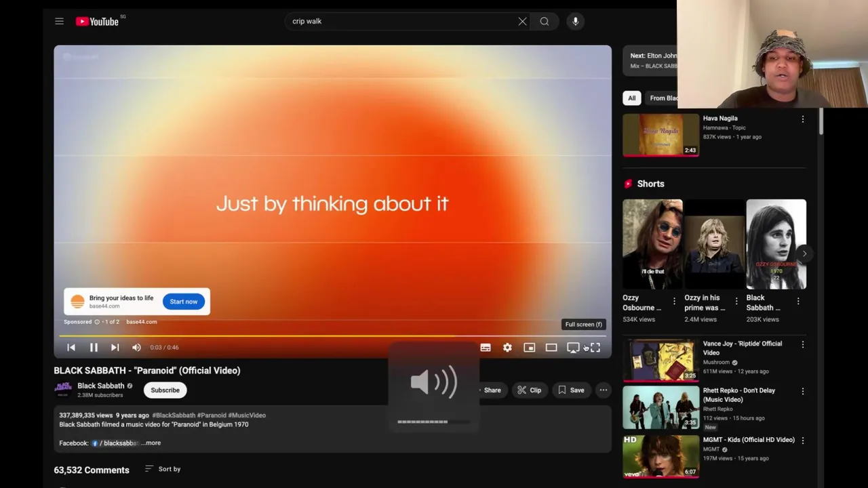Screen dimensions: 868x488
Task: Enable miniplayer mode
Action: [529, 348]
